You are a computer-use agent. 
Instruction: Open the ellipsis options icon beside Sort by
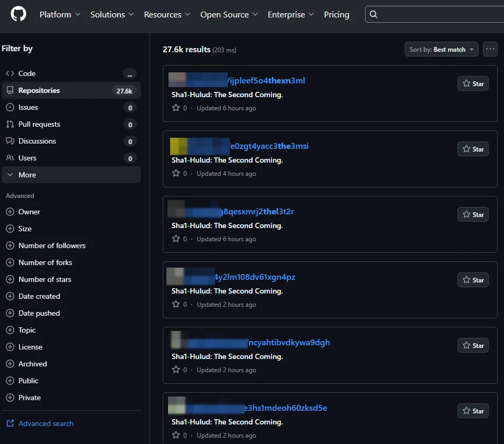(x=490, y=49)
